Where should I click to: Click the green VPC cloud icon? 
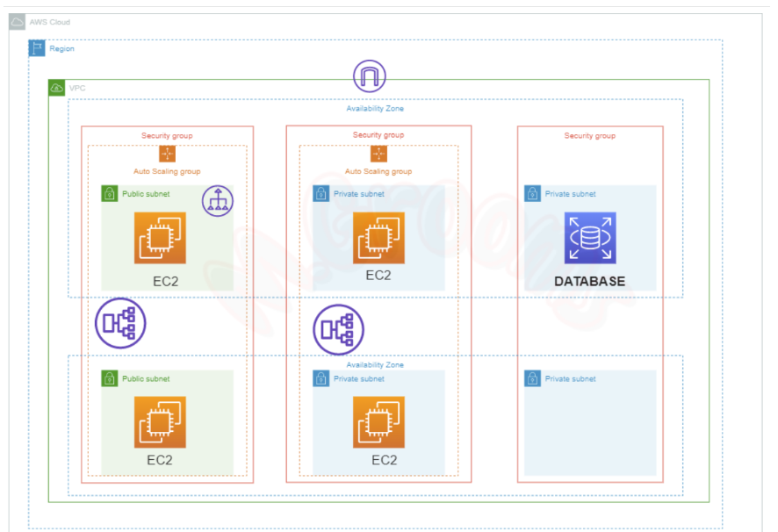[x=56, y=88]
